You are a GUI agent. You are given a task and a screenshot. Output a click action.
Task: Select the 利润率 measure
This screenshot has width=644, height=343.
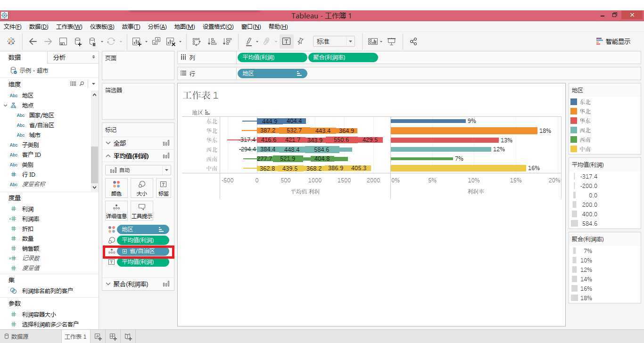[31, 219]
